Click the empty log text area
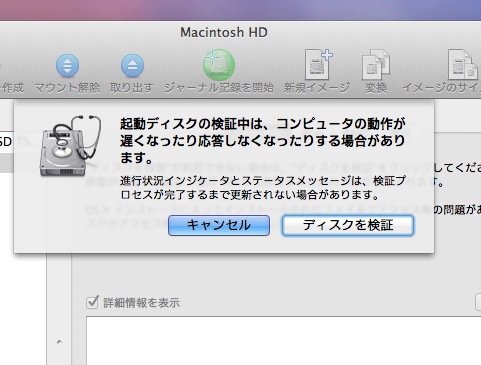 pos(283,341)
